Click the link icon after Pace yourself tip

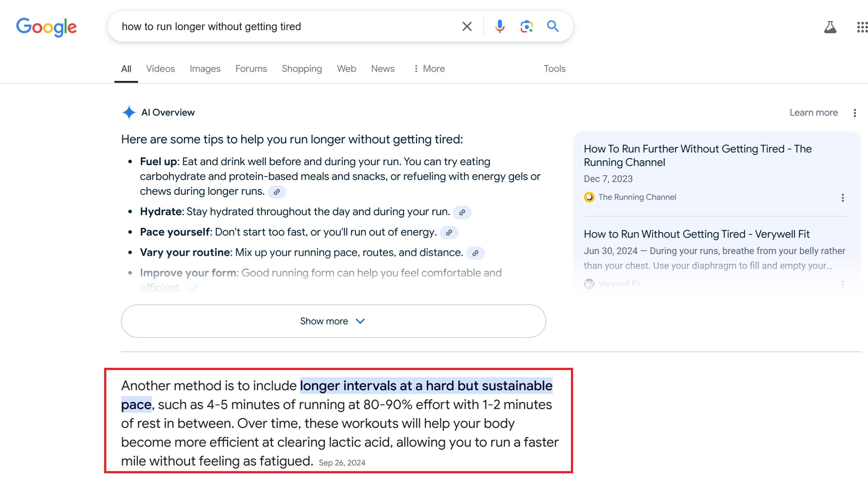tap(449, 233)
